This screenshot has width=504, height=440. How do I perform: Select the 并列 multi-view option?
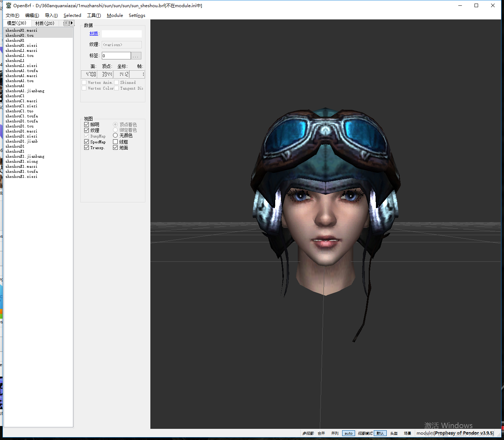click(x=335, y=433)
